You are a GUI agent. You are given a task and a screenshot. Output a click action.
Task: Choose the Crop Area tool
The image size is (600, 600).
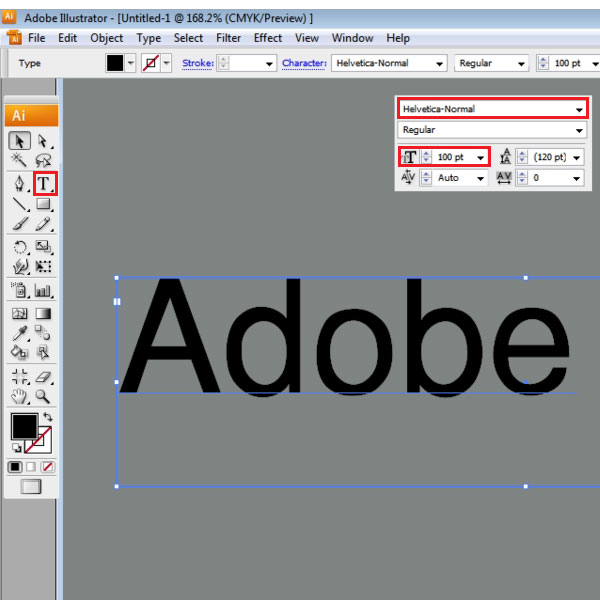click(19, 377)
